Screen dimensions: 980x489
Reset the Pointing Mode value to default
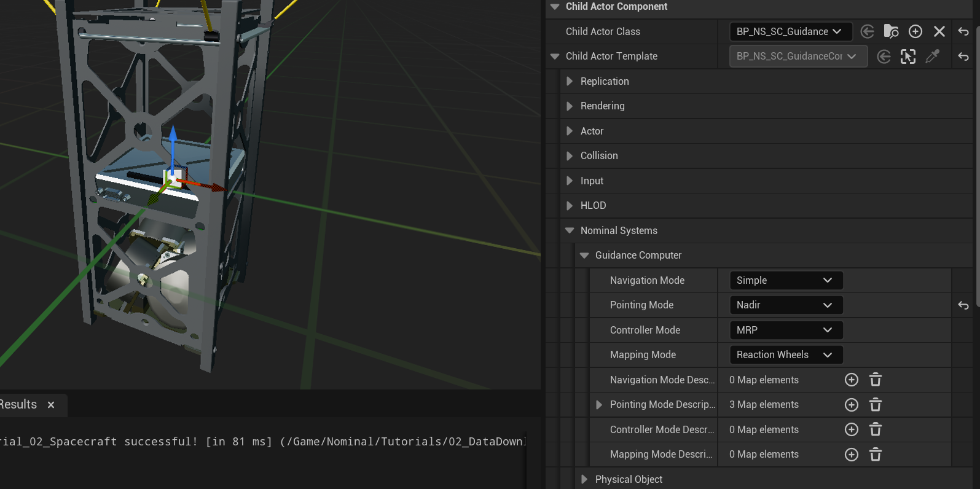963,305
